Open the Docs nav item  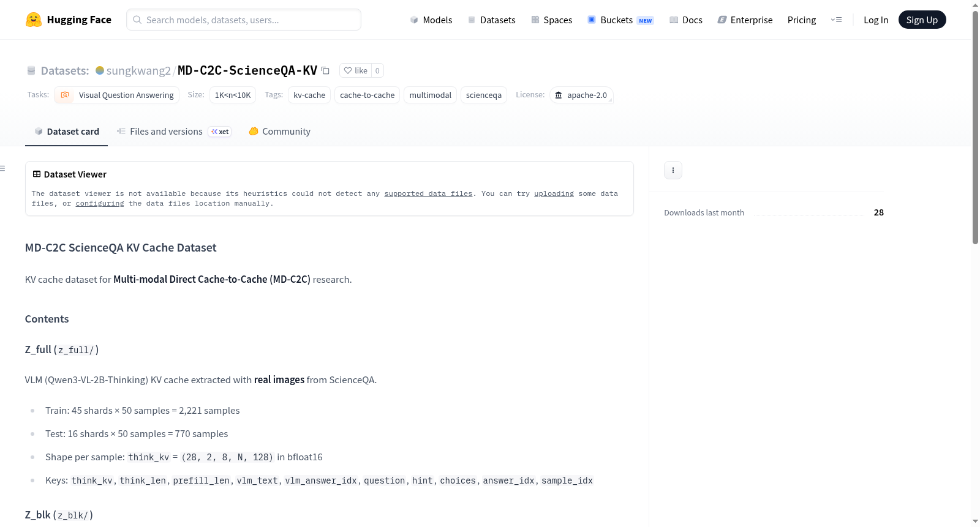tap(686, 20)
